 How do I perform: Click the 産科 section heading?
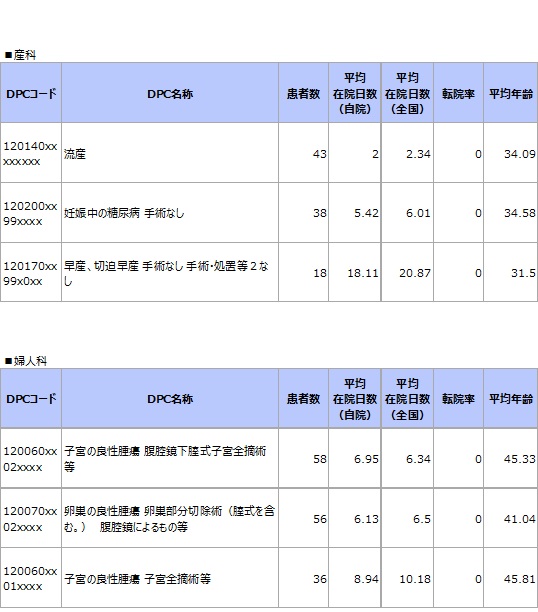(x=21, y=55)
